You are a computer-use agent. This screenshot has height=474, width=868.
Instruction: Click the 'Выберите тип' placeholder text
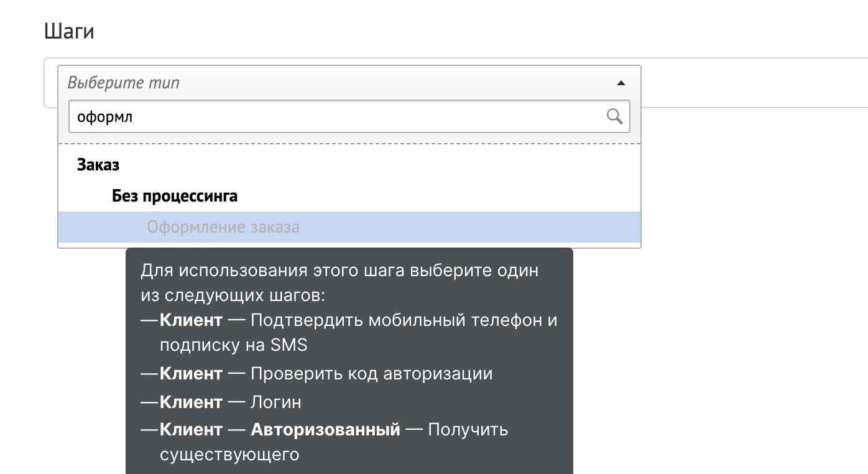[x=123, y=83]
